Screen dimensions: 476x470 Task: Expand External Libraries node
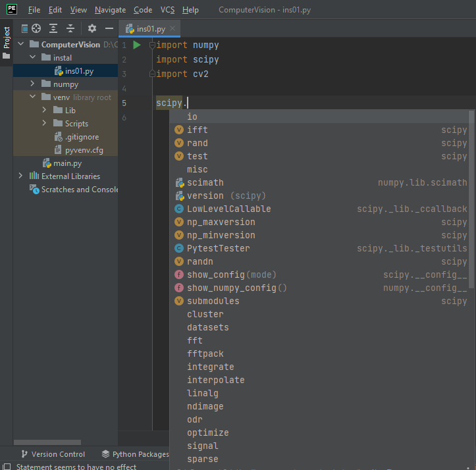point(20,176)
